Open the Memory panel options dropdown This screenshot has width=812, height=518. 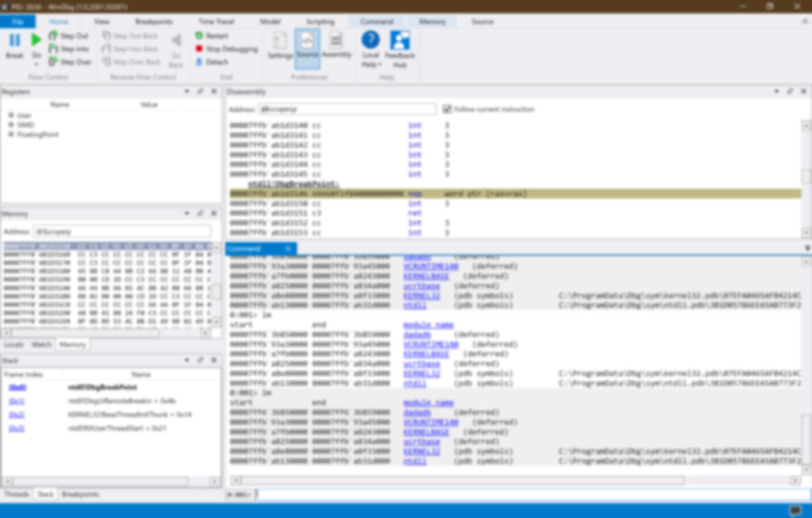tap(187, 213)
